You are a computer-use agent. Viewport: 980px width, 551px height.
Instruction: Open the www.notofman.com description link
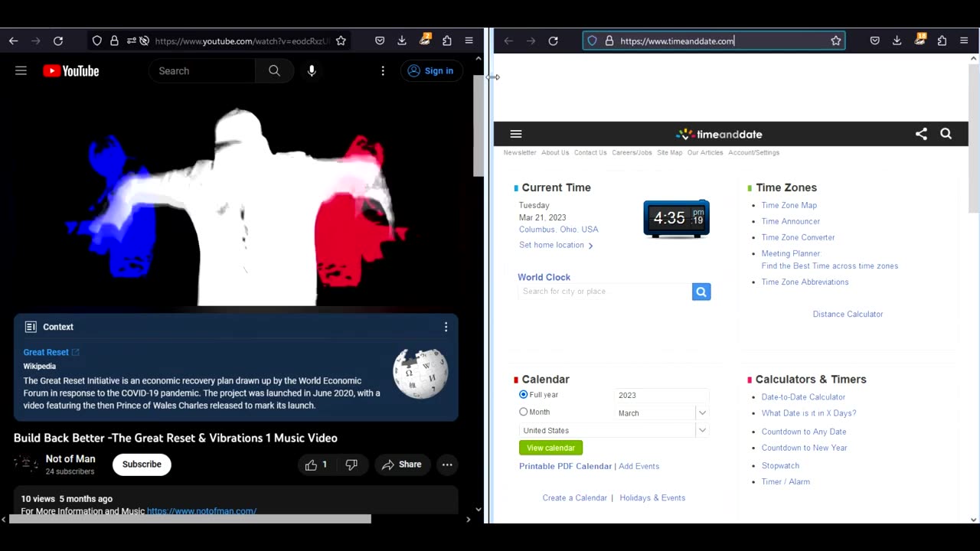(x=201, y=511)
